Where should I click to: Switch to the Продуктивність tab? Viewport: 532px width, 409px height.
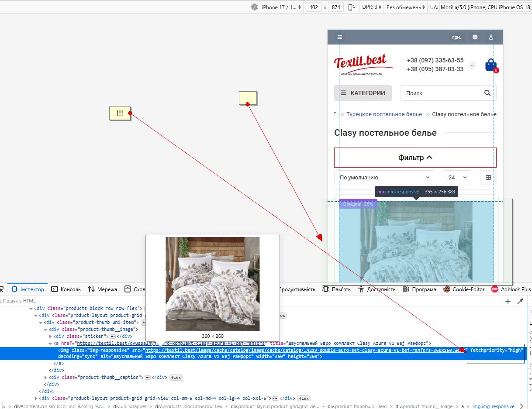tap(297, 289)
